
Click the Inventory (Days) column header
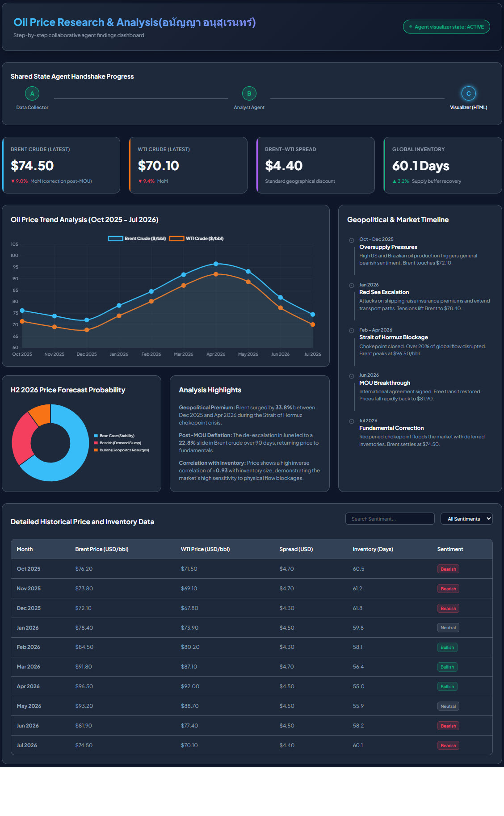(x=373, y=549)
